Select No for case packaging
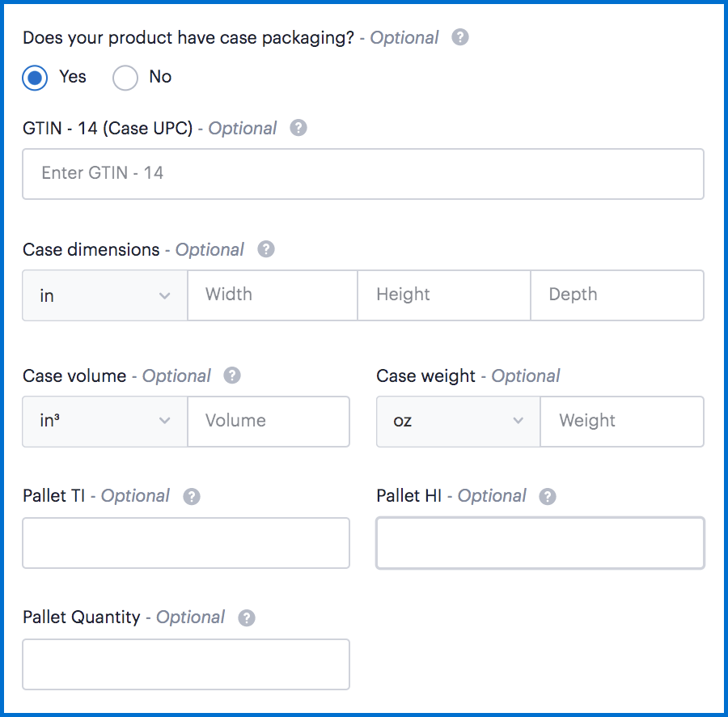728x717 pixels. pos(125,78)
